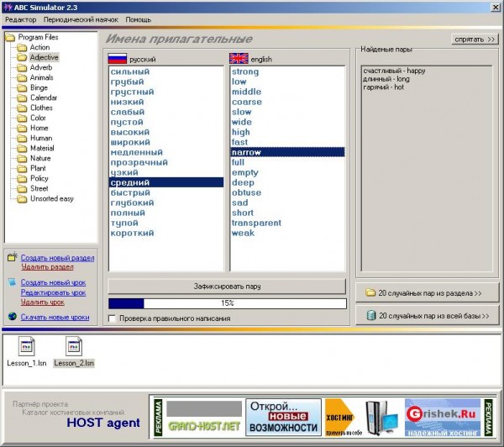
Task: Open the Помощь menu
Action: [139, 19]
